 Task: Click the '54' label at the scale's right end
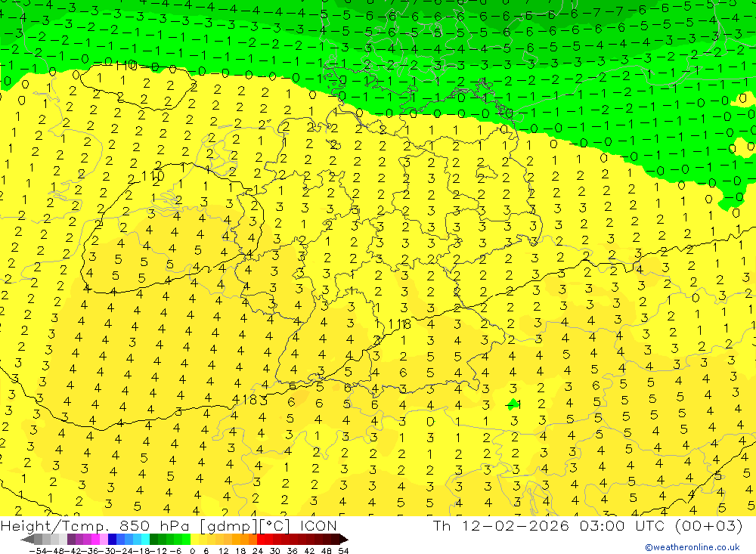tap(343, 551)
